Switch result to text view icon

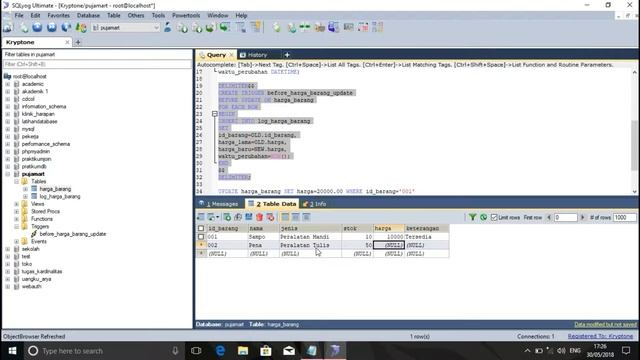(x=306, y=217)
